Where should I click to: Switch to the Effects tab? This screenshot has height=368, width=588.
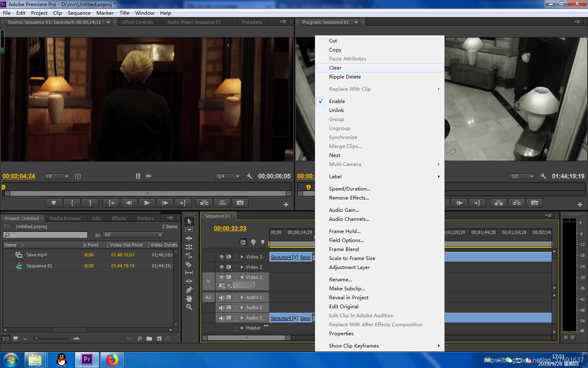[x=119, y=218]
